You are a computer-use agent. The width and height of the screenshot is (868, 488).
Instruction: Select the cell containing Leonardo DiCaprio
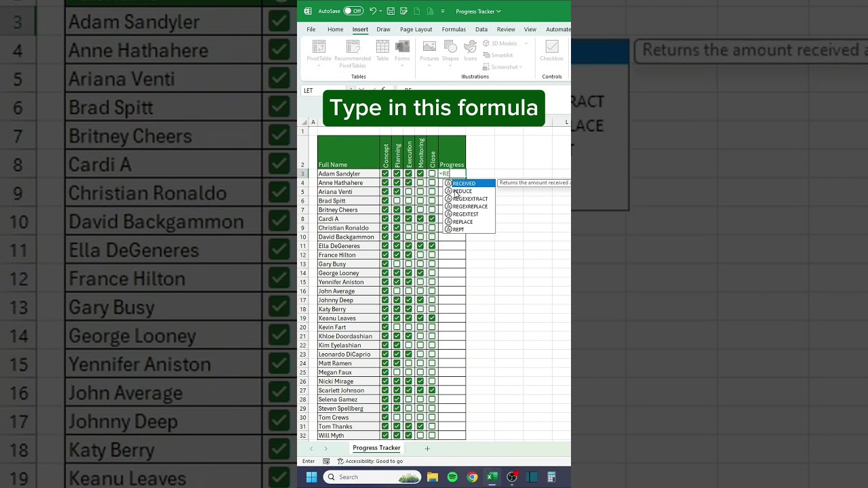349,354
